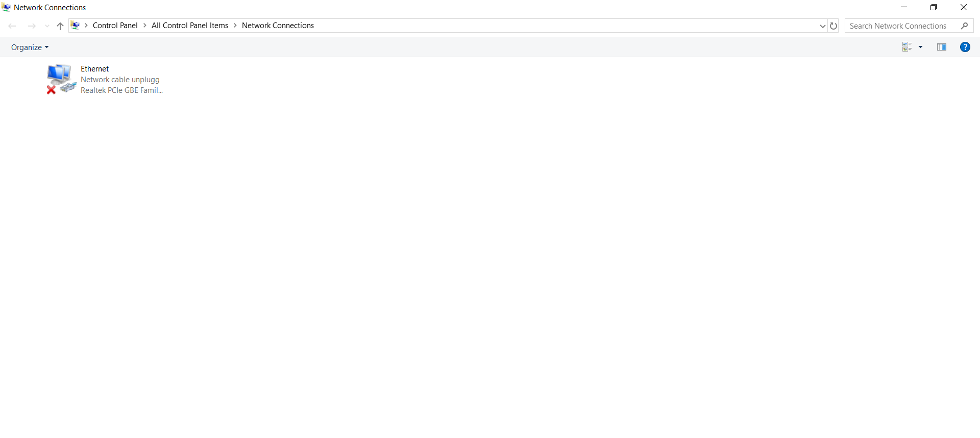980x438 pixels.
Task: Refresh the Network Connections view
Action: (x=834, y=26)
